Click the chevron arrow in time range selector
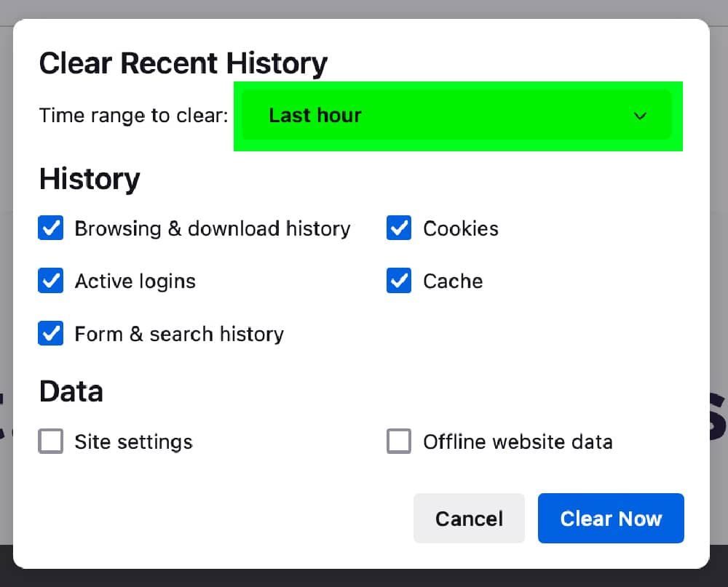Viewport: 728px width, 587px height. tap(640, 116)
